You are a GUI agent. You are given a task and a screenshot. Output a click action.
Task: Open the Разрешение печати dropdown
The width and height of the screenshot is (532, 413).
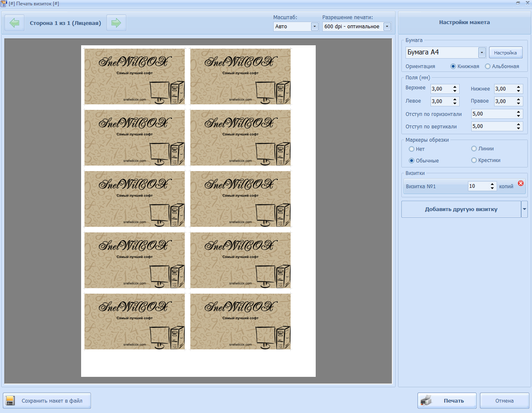387,27
